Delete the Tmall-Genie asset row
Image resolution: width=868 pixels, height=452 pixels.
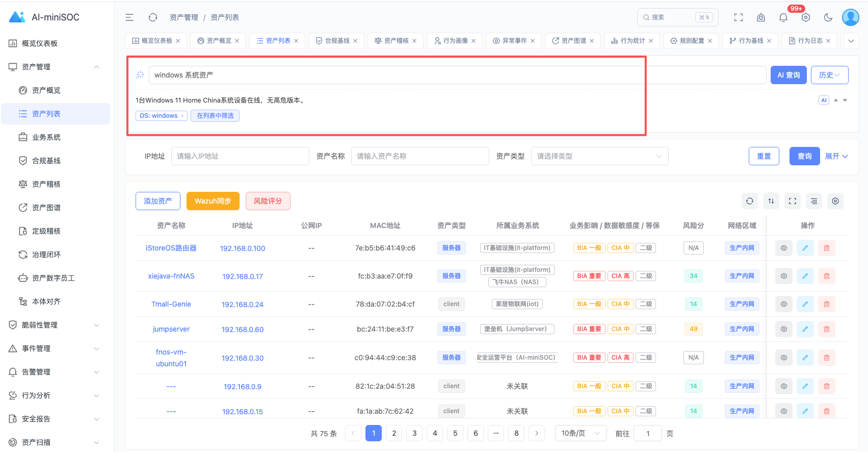coord(827,304)
